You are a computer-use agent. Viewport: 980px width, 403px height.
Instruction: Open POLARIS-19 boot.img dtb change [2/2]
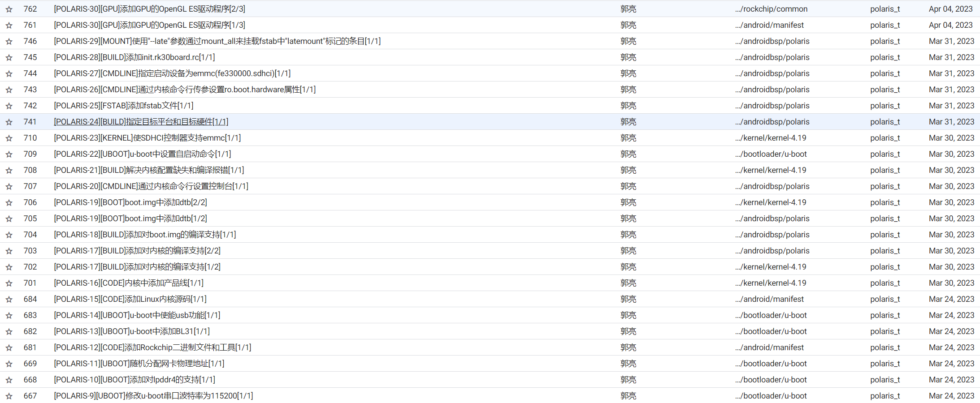point(130,202)
